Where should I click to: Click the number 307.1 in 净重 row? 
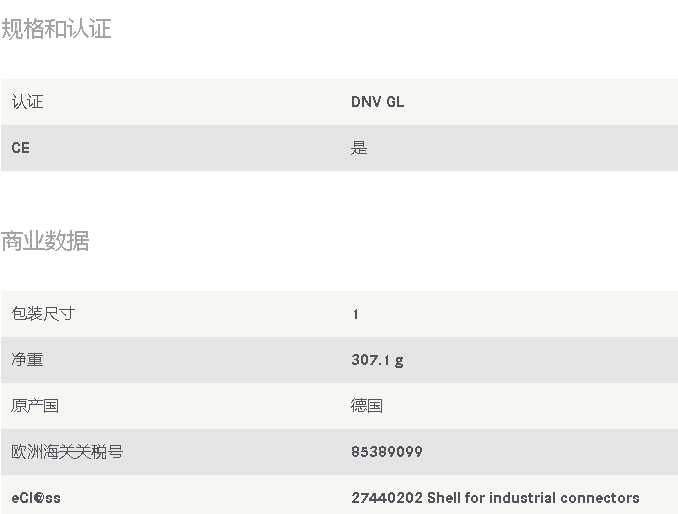(x=371, y=360)
